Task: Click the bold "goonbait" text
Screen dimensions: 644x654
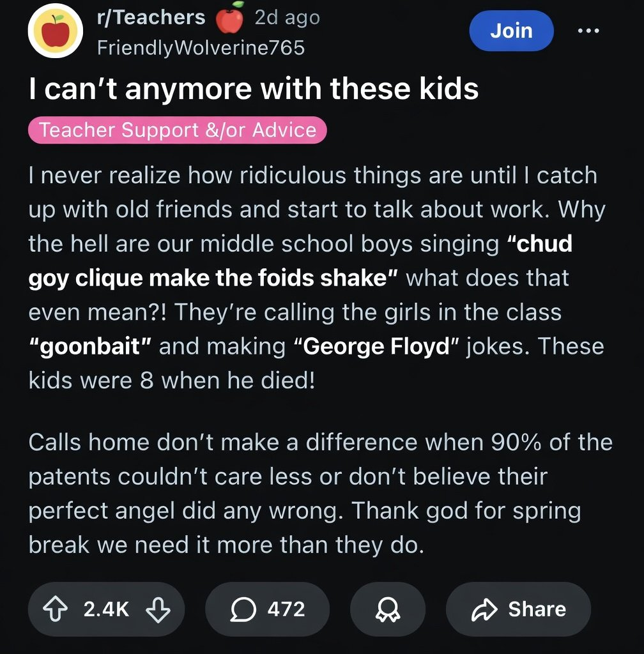Action: [90, 346]
